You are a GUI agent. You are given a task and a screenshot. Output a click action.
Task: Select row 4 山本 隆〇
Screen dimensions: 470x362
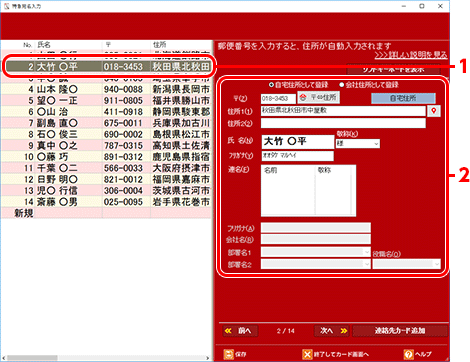107,89
